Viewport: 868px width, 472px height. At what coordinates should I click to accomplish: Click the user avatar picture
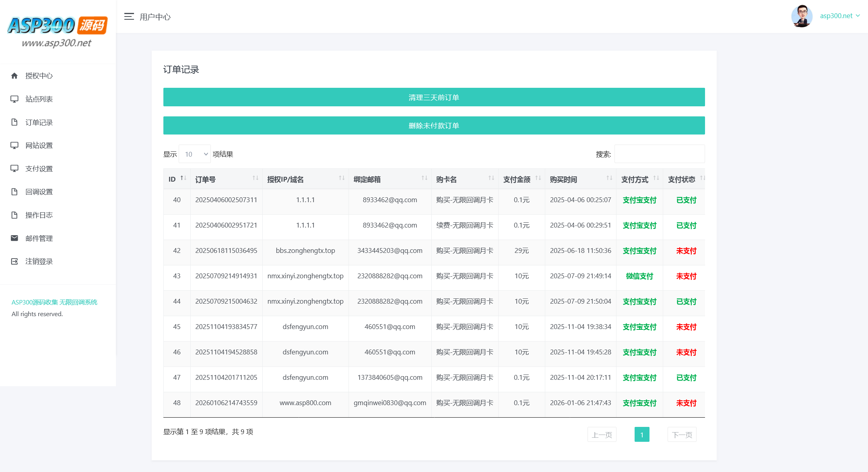click(x=801, y=16)
